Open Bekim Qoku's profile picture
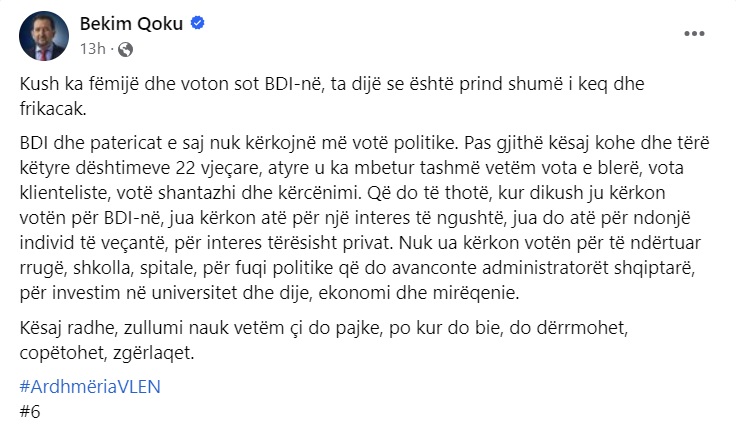The height and width of the screenshot is (436, 736). 44,36
